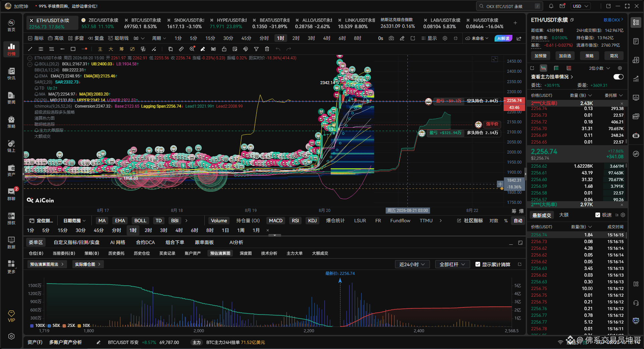This screenshot has width=644, height=349.
Task: Toggle the 查看主力挂单情况 switch
Action: pyautogui.click(x=618, y=77)
